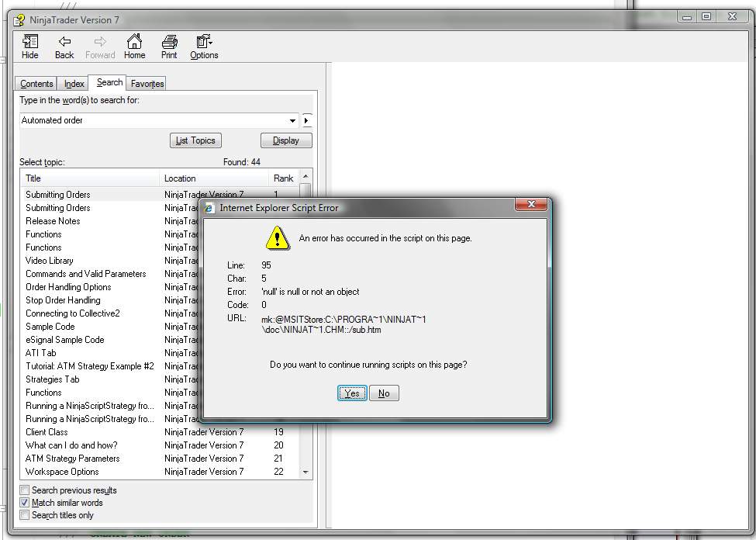Select Commands and Valid Parameters topic
The width and height of the screenshot is (756, 540).
click(86, 274)
